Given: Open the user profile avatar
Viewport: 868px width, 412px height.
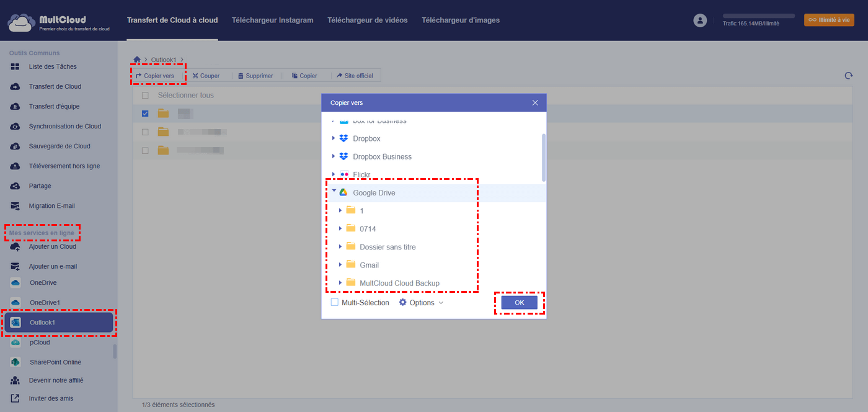Looking at the screenshot, I should click(x=700, y=20).
